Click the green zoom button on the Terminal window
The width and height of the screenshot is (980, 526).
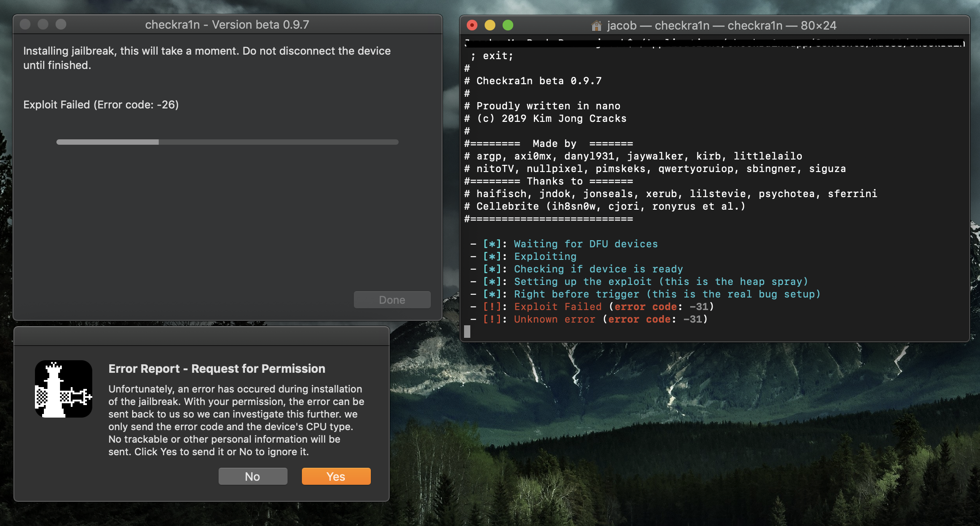tap(509, 26)
